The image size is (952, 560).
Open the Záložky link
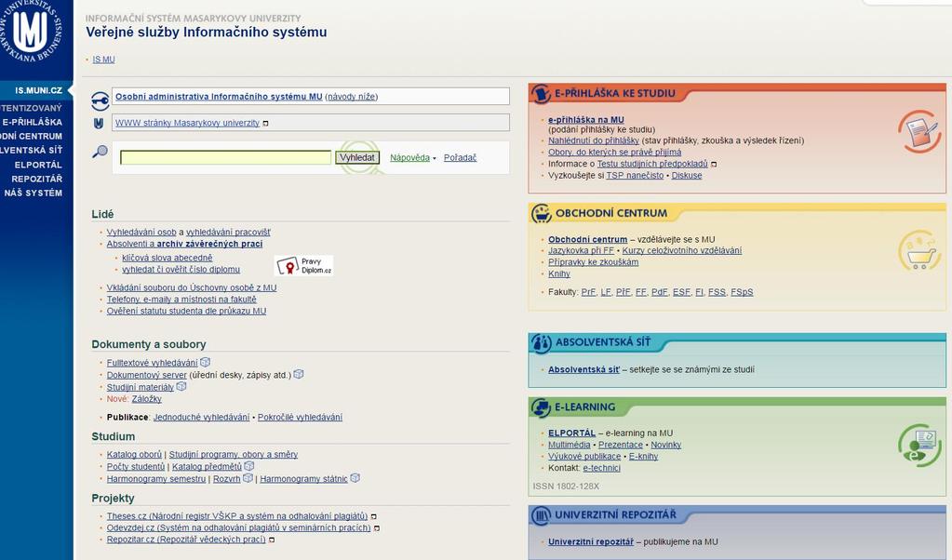click(x=146, y=399)
